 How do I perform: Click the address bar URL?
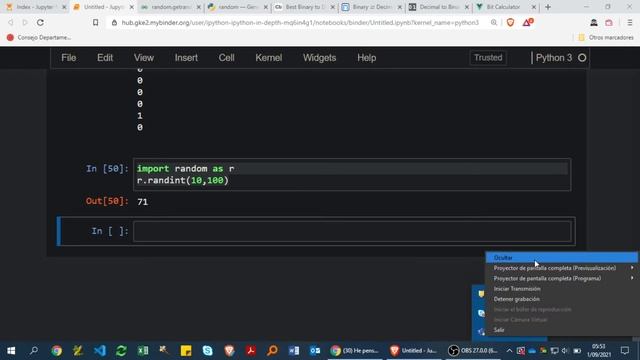300,23
